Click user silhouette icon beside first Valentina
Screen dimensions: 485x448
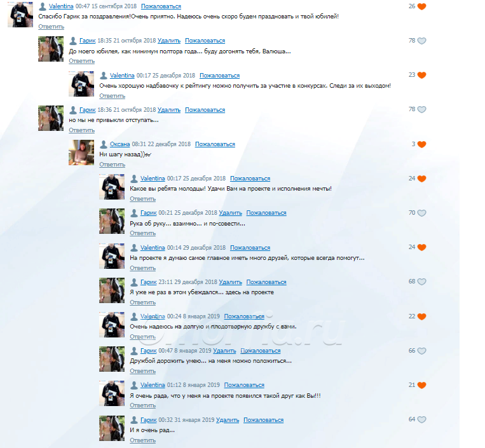tap(43, 6)
